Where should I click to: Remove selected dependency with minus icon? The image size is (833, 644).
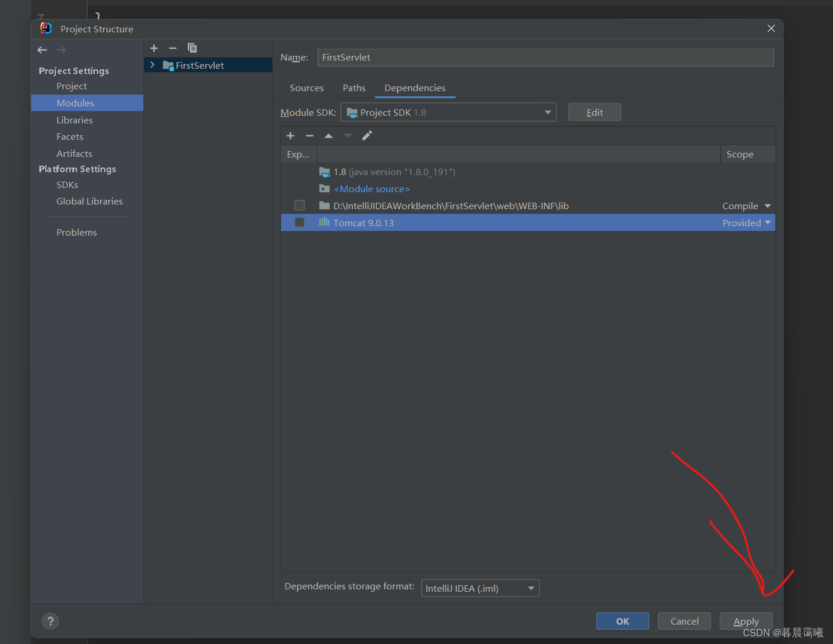tap(310, 136)
